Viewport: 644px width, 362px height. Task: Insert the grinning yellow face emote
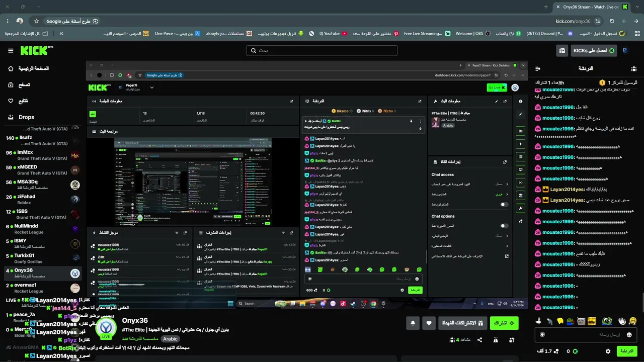pyautogui.click(x=632, y=321)
